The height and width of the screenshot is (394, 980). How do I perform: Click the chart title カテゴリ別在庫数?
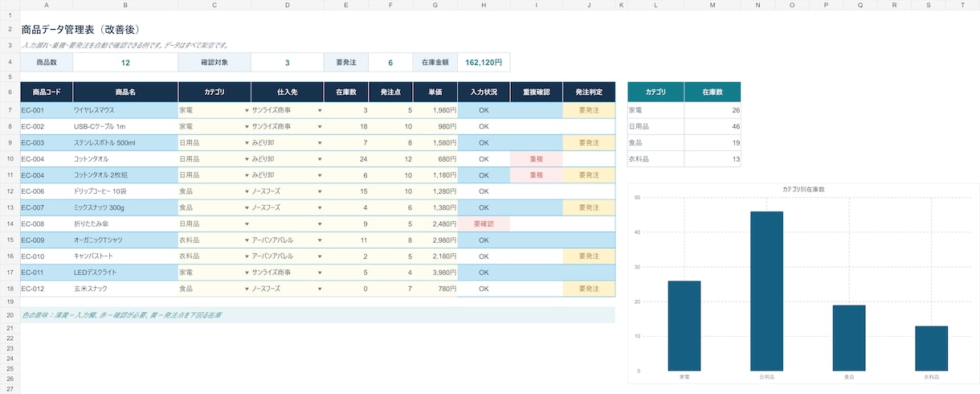pos(803,189)
